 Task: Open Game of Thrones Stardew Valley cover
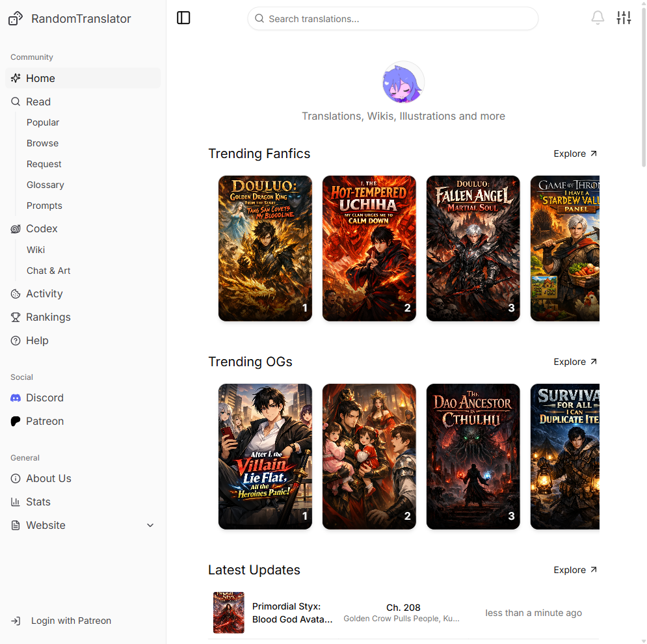565,248
